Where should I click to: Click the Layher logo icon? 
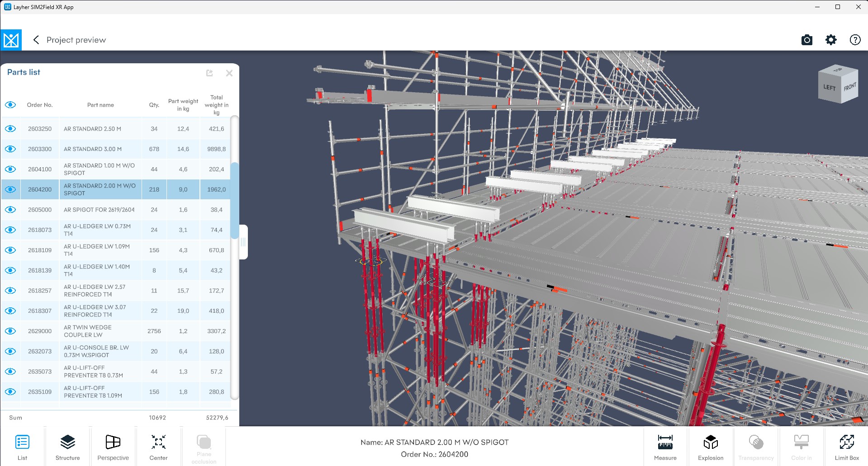11,40
